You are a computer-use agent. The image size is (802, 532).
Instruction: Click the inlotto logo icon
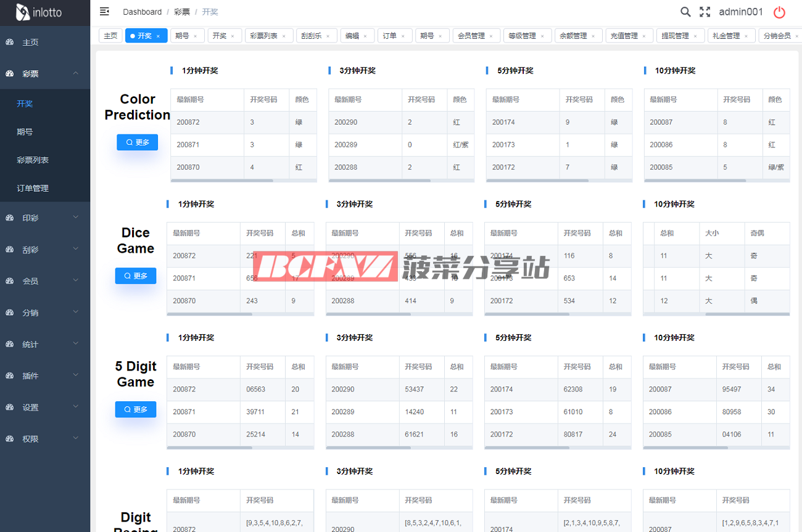click(x=23, y=12)
